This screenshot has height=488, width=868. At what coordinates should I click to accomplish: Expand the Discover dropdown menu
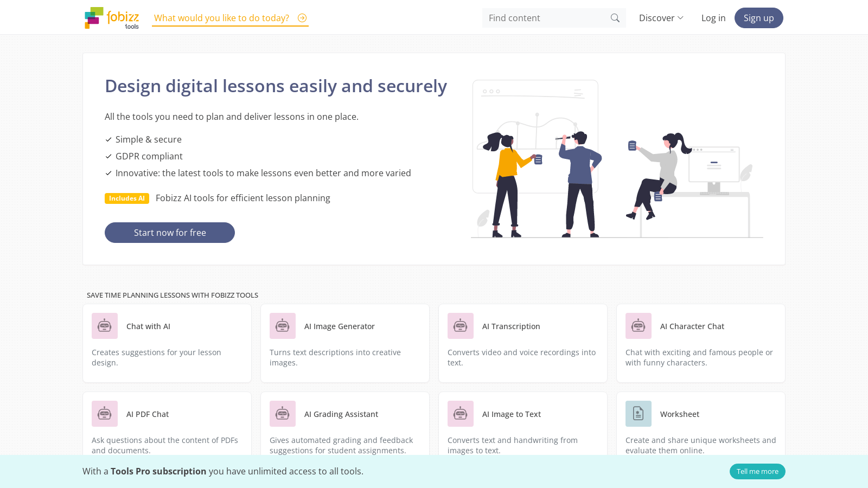pyautogui.click(x=661, y=18)
